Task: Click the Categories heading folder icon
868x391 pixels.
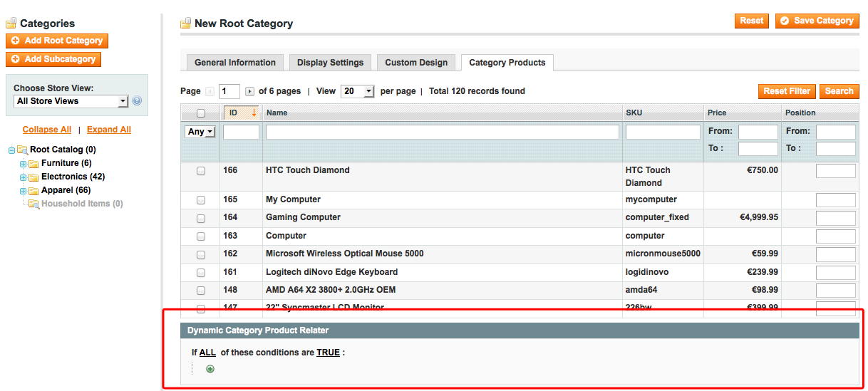Action: coord(11,24)
